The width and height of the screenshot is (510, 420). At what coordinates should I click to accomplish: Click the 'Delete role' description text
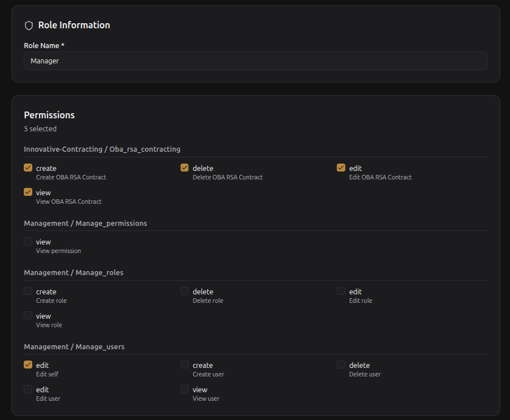click(x=208, y=301)
